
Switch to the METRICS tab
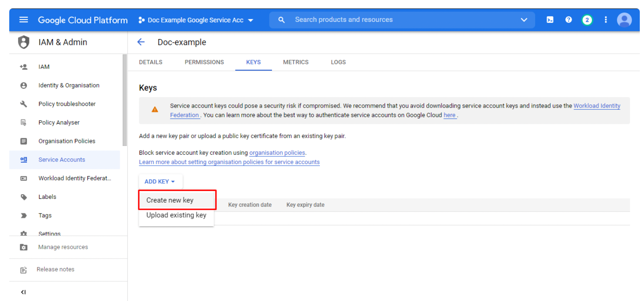tap(296, 62)
